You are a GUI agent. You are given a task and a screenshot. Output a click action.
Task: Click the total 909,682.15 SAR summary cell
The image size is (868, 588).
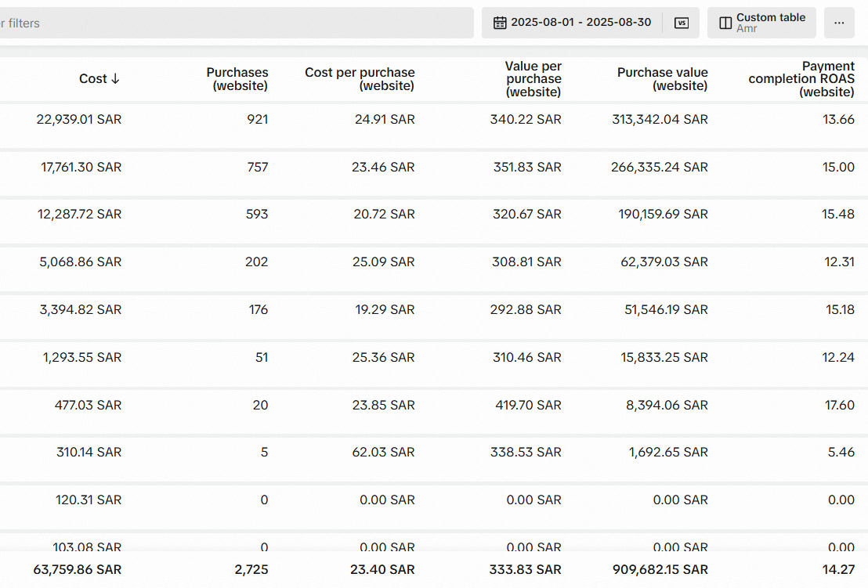[660, 569]
